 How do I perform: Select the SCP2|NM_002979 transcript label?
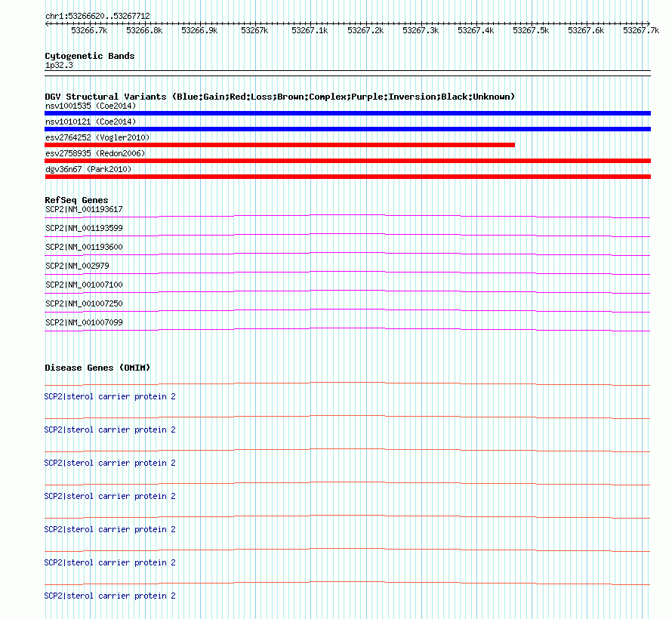pyautogui.click(x=77, y=266)
